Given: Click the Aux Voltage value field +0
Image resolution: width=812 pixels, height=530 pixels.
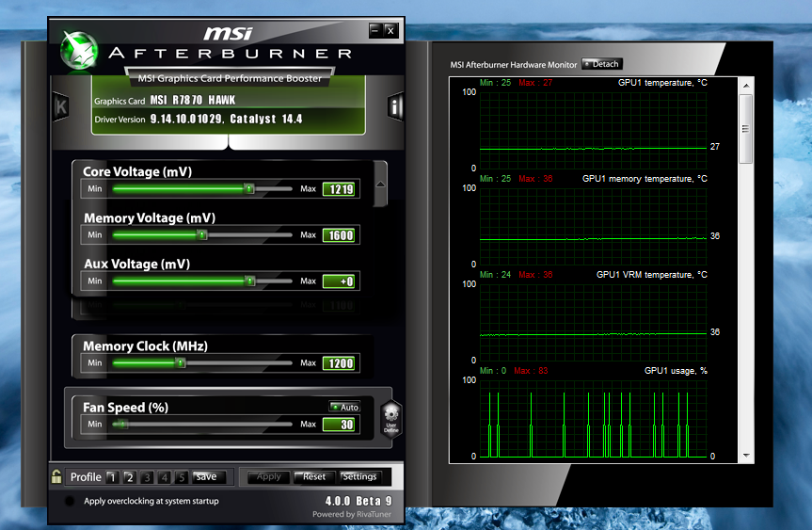Looking at the screenshot, I should point(341,281).
